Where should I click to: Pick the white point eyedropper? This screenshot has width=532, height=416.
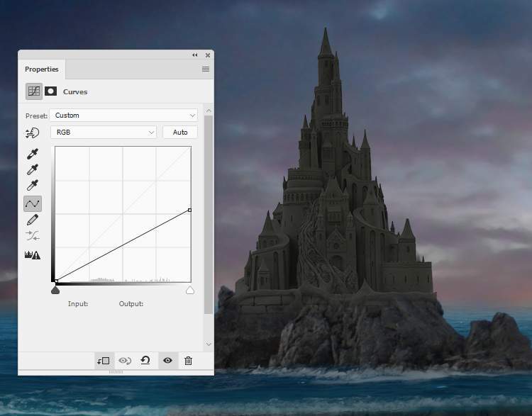(32, 185)
